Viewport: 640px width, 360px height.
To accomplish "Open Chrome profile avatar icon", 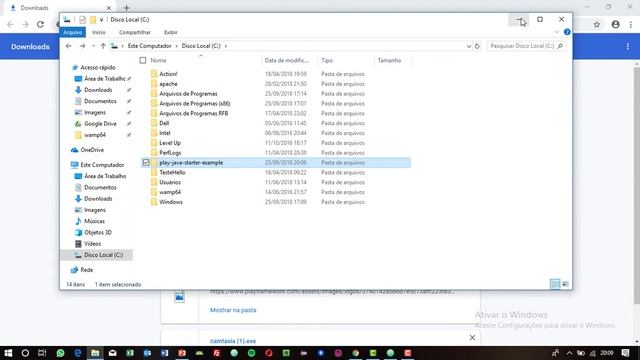I will click(616, 24).
